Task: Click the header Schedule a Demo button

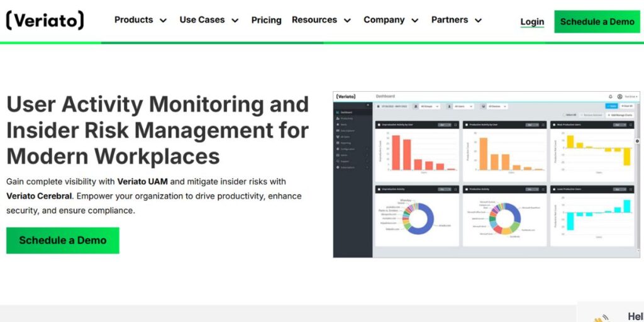Action: pos(597,22)
